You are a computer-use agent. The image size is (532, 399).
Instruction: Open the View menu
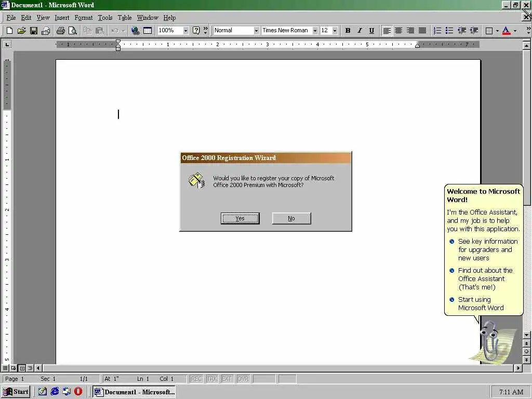tap(43, 18)
